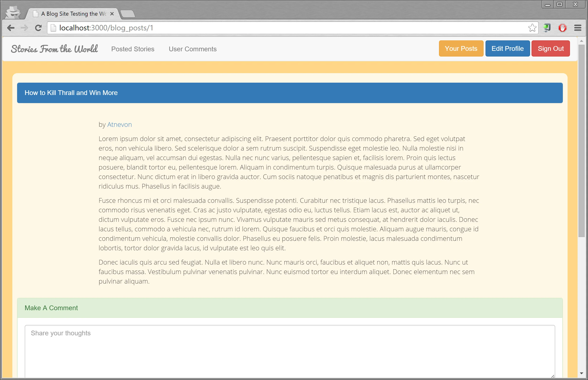Bookmark this page with the star icon
Viewport: 588px width, 380px height.
(x=532, y=28)
